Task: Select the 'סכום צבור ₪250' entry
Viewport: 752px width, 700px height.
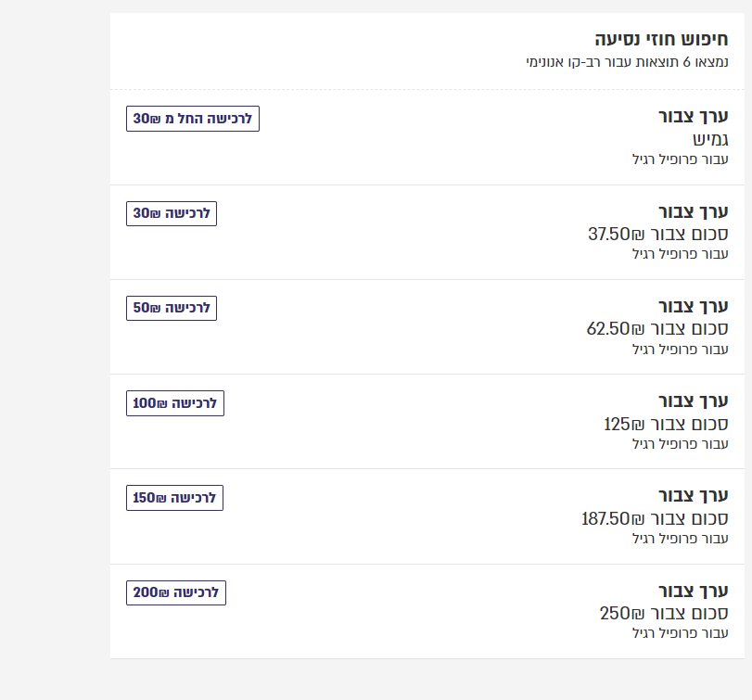Action: point(664,613)
